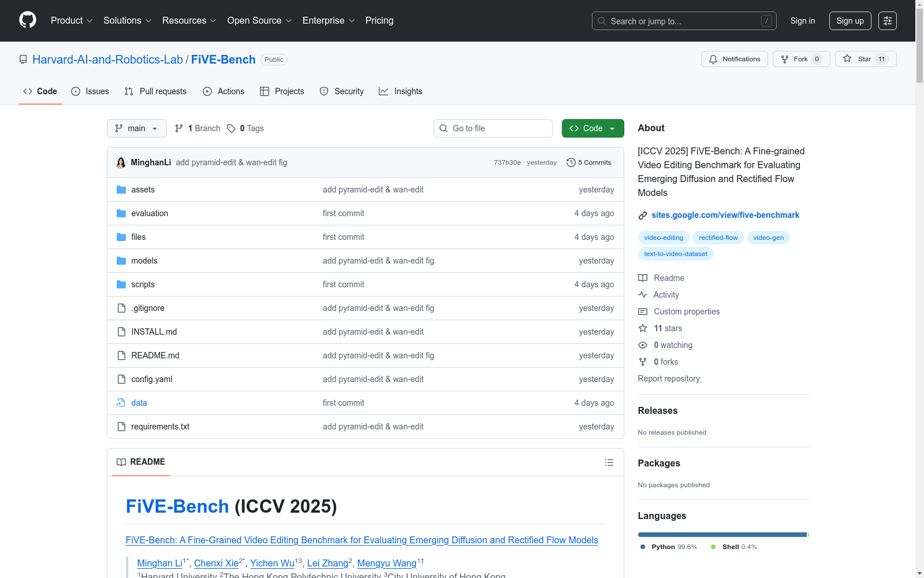
Task: Click the star icon to star repository
Action: point(847,58)
